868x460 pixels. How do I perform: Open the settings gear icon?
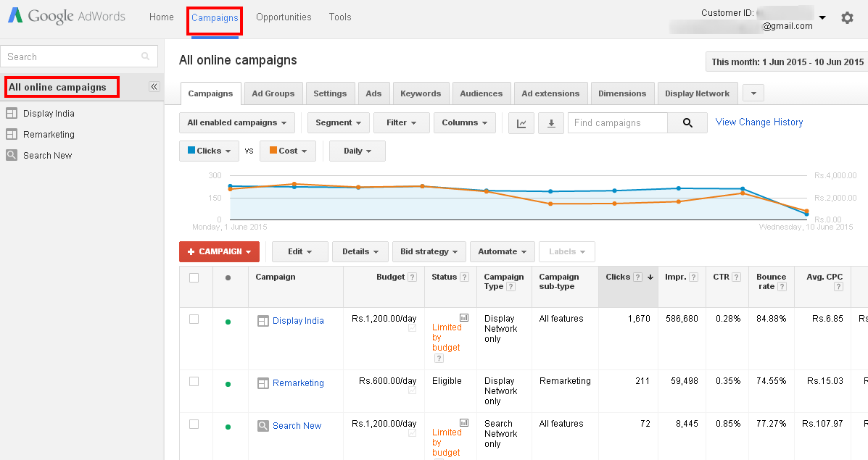click(x=847, y=17)
